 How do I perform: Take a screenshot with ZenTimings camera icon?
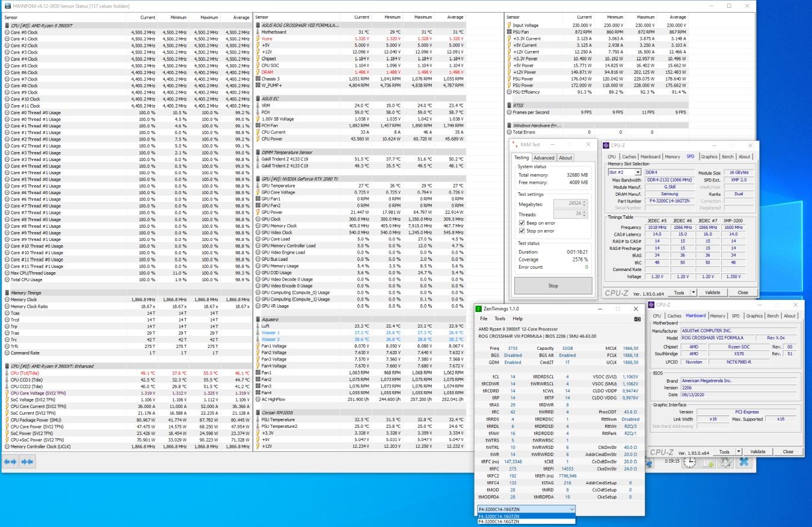637,319
